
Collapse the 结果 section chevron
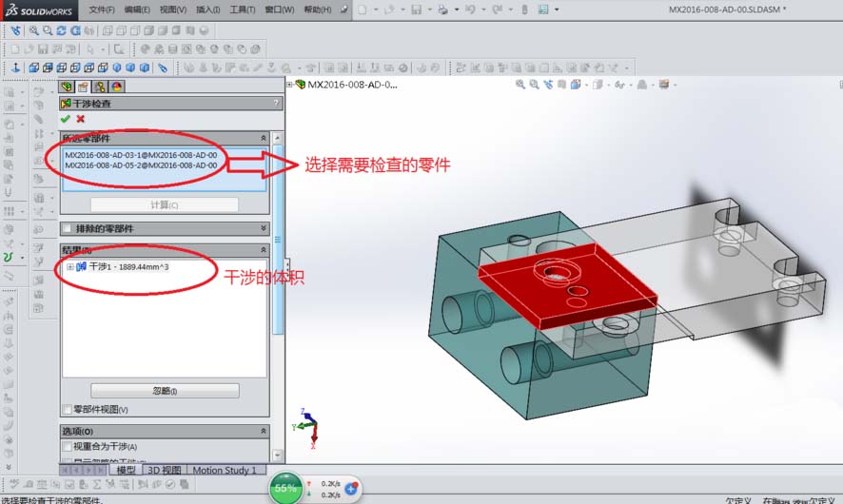click(264, 250)
